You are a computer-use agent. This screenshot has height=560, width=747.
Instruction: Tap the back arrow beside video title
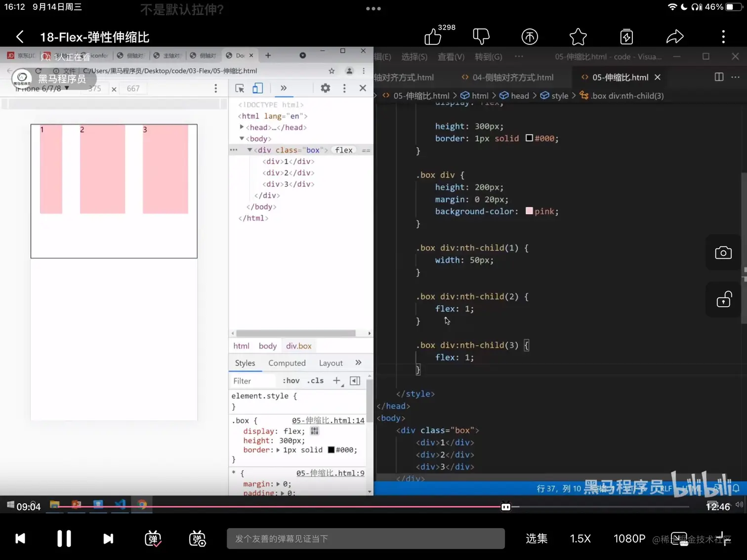[20, 37]
